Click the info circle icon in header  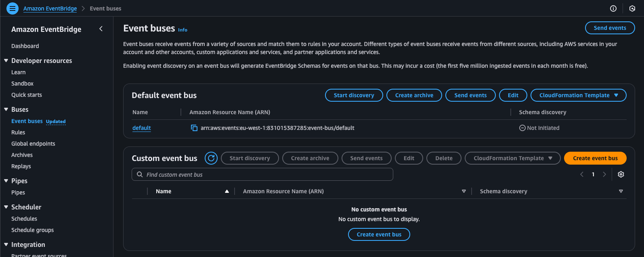(613, 8)
